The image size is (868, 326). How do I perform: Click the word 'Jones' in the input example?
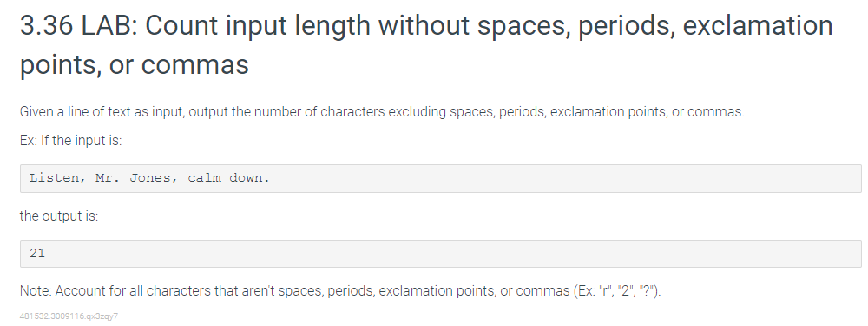tap(150, 178)
